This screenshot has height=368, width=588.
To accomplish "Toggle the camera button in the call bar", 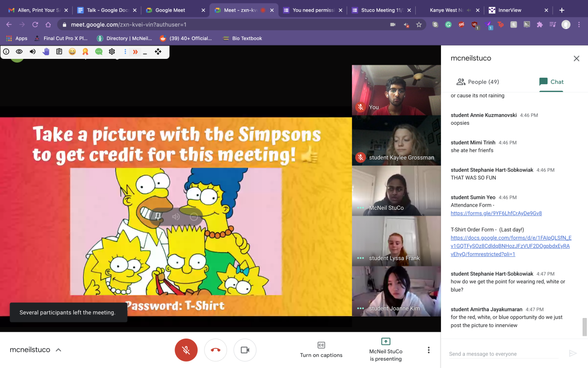I will [245, 350].
